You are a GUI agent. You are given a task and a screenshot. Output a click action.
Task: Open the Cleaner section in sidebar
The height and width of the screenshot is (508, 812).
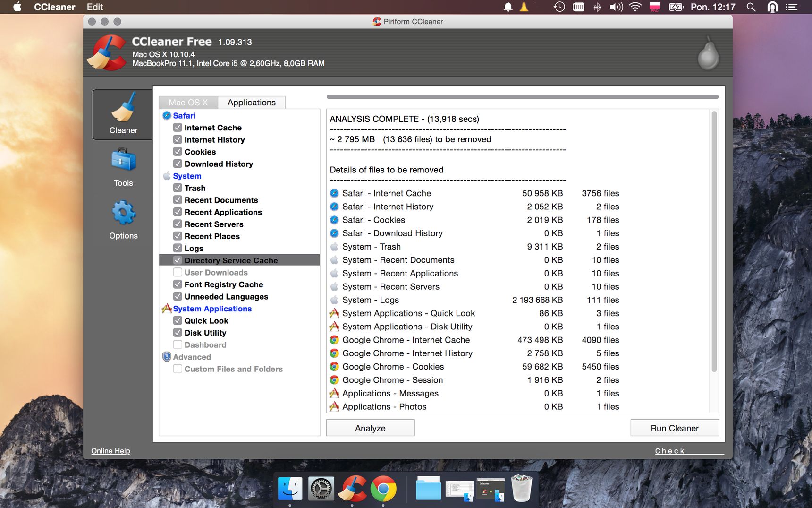pyautogui.click(x=123, y=114)
